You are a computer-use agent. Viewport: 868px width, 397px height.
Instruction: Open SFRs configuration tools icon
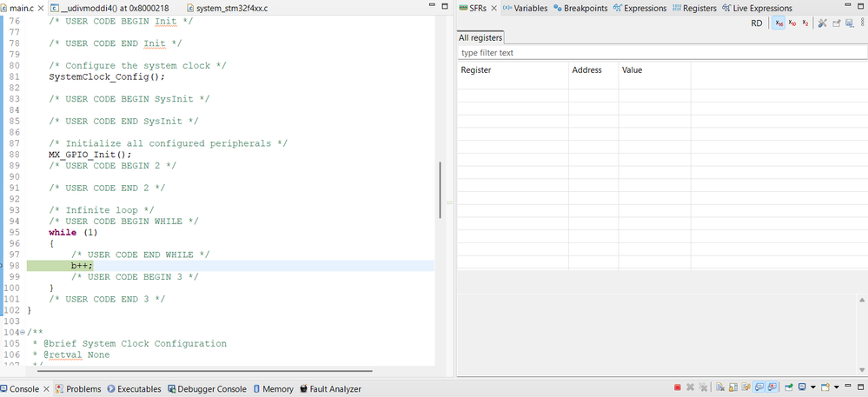pos(823,23)
